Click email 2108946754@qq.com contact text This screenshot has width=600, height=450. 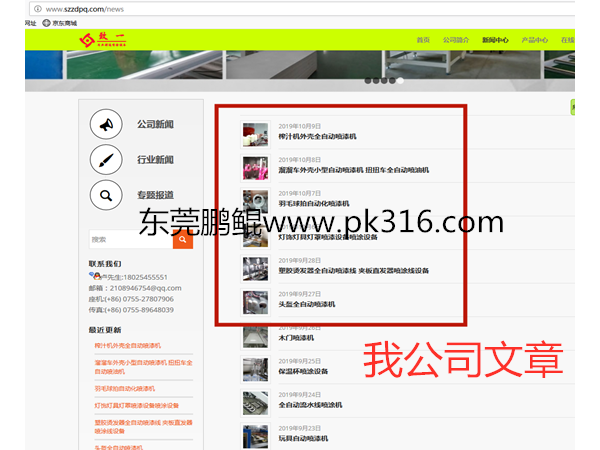145,288
